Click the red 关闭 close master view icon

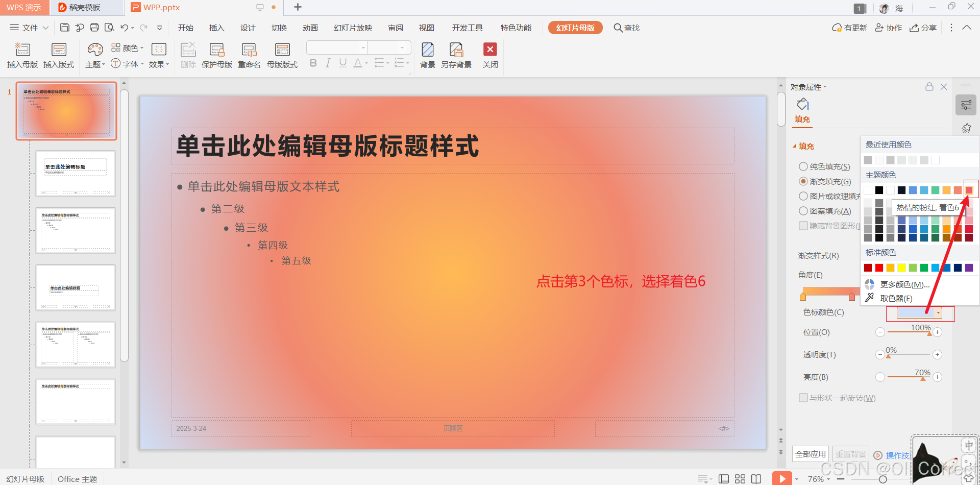pyautogui.click(x=490, y=49)
